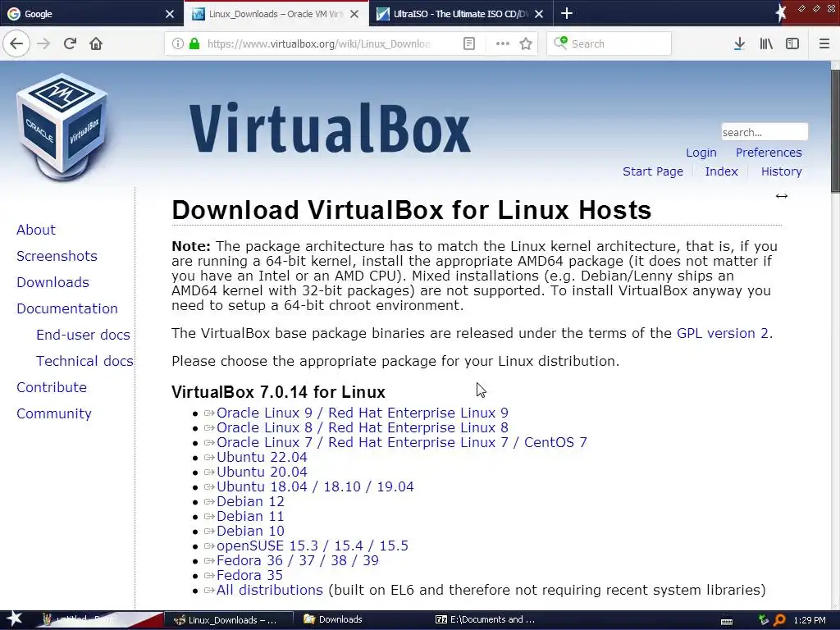Image resolution: width=840 pixels, height=630 pixels.
Task: Download the Debian 12 package
Action: [x=250, y=501]
